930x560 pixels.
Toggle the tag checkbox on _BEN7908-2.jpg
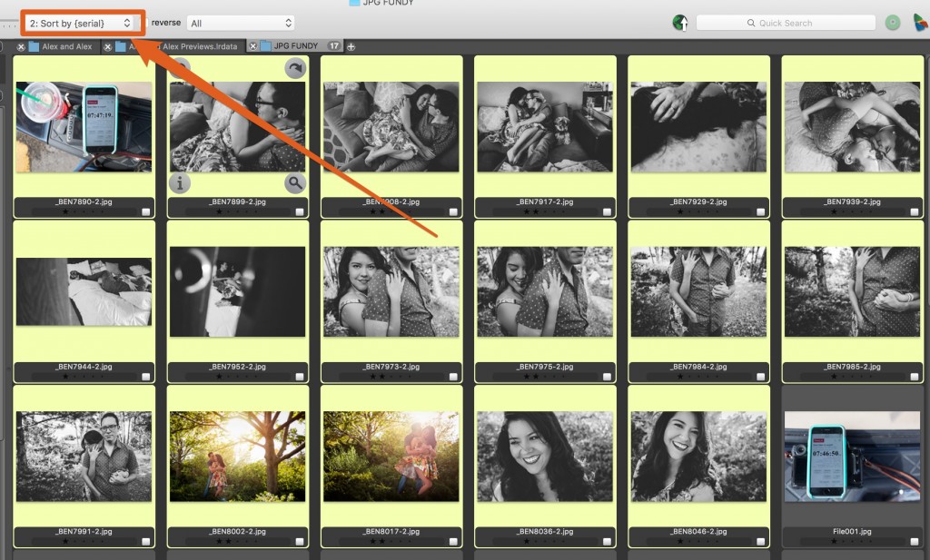point(453,211)
